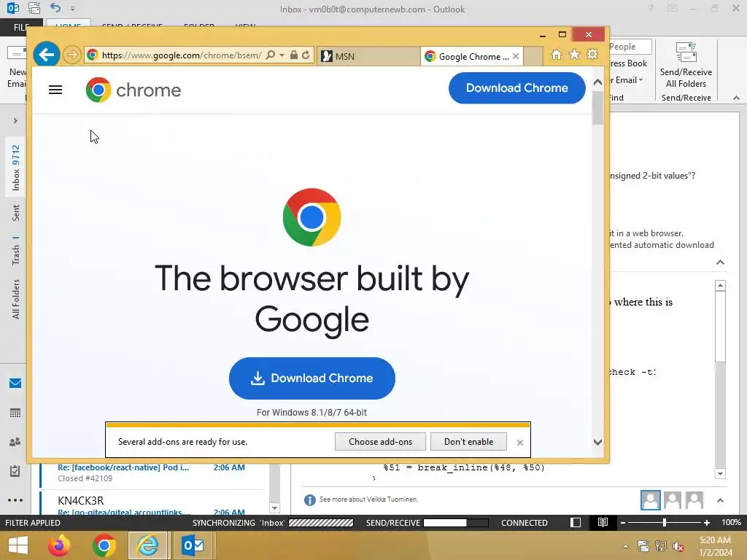Refresh the page in Internet Explorer
This screenshot has height=560, width=747.
(306, 55)
